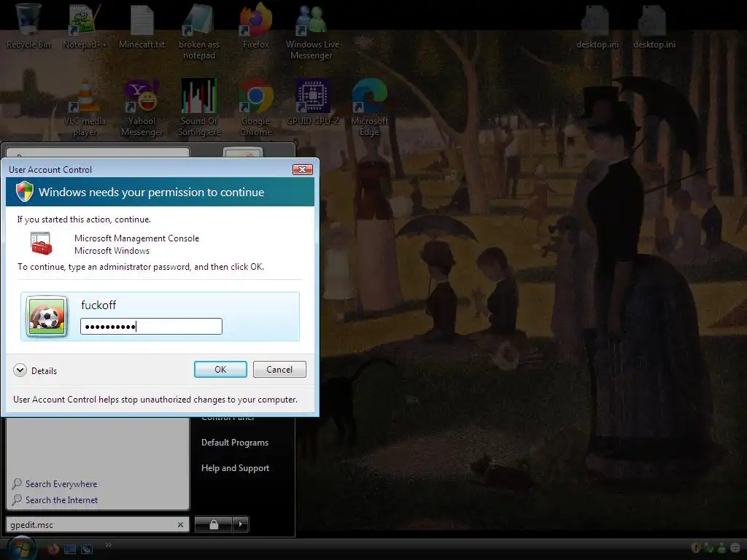Open Firefox from the Quick Launch bar

pos(53,549)
